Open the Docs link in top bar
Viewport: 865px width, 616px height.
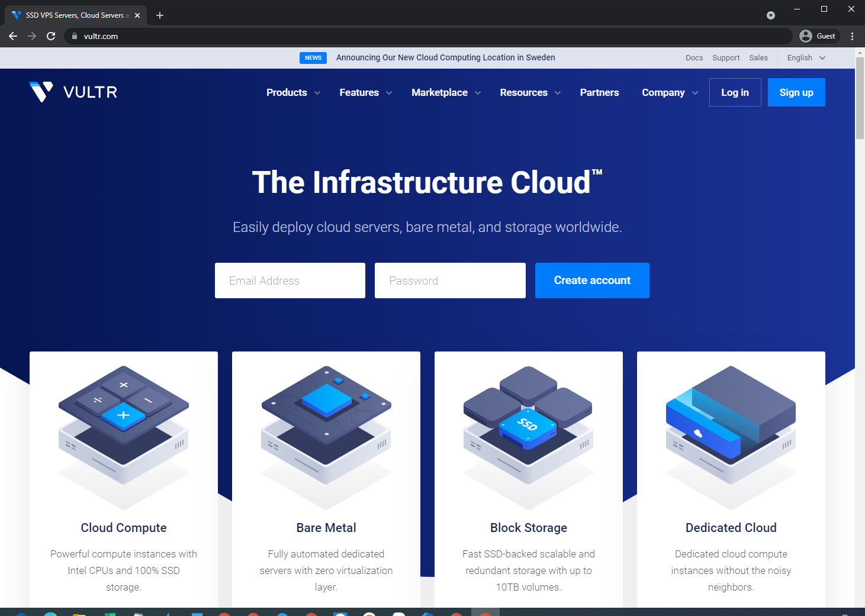tap(694, 58)
